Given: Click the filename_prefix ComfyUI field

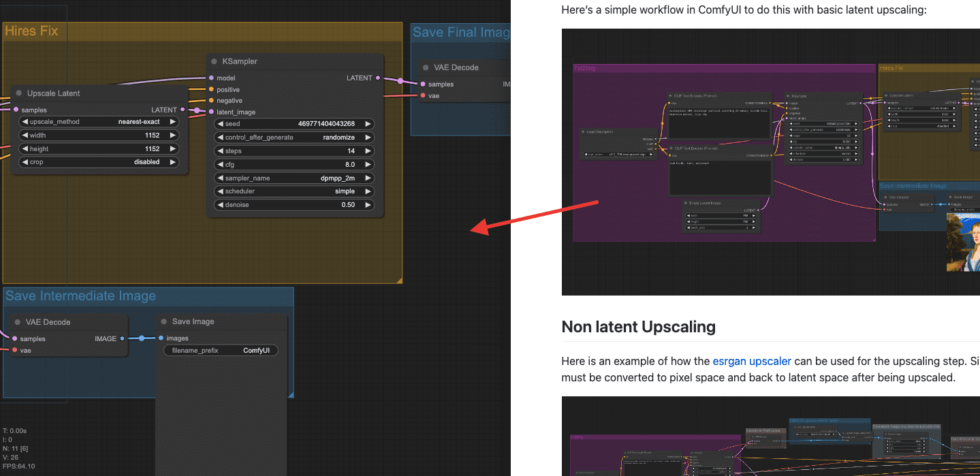Looking at the screenshot, I should pos(221,351).
